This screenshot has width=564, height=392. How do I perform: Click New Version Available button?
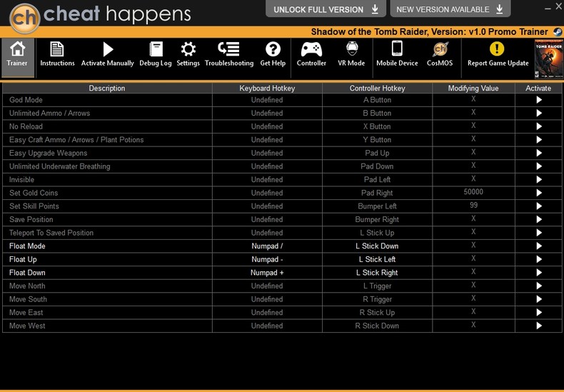(x=450, y=9)
